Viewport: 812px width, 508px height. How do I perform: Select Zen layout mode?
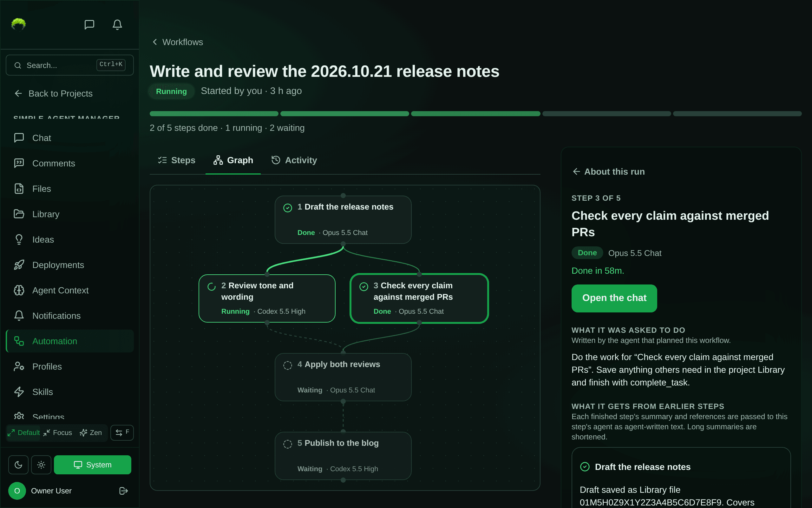(91, 433)
